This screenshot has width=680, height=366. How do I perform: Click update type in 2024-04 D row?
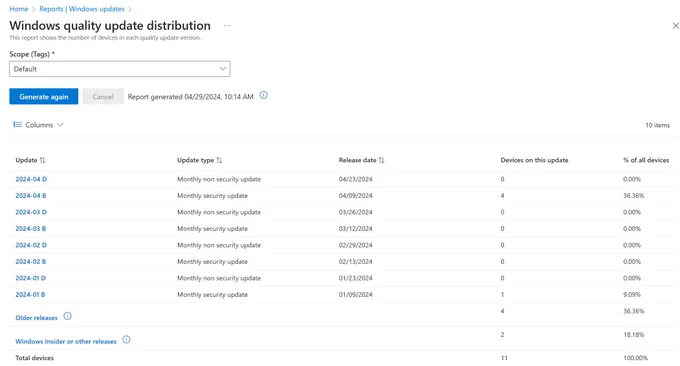(219, 179)
